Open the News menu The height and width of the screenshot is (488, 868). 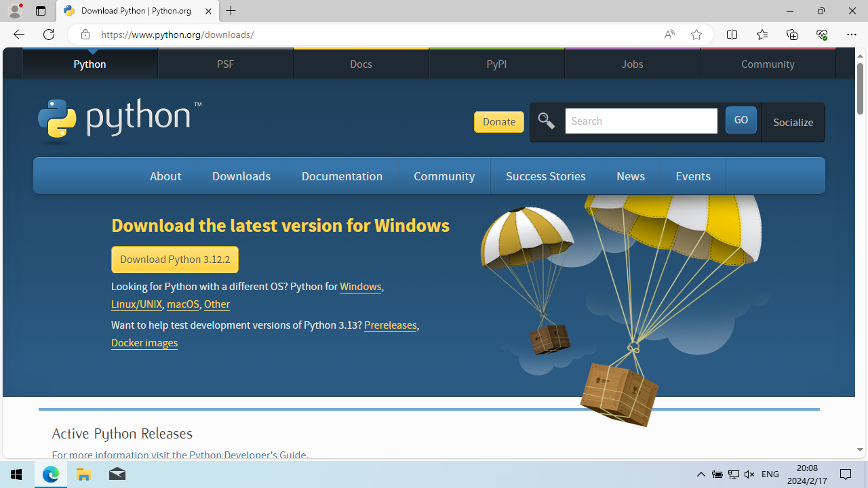click(x=631, y=176)
